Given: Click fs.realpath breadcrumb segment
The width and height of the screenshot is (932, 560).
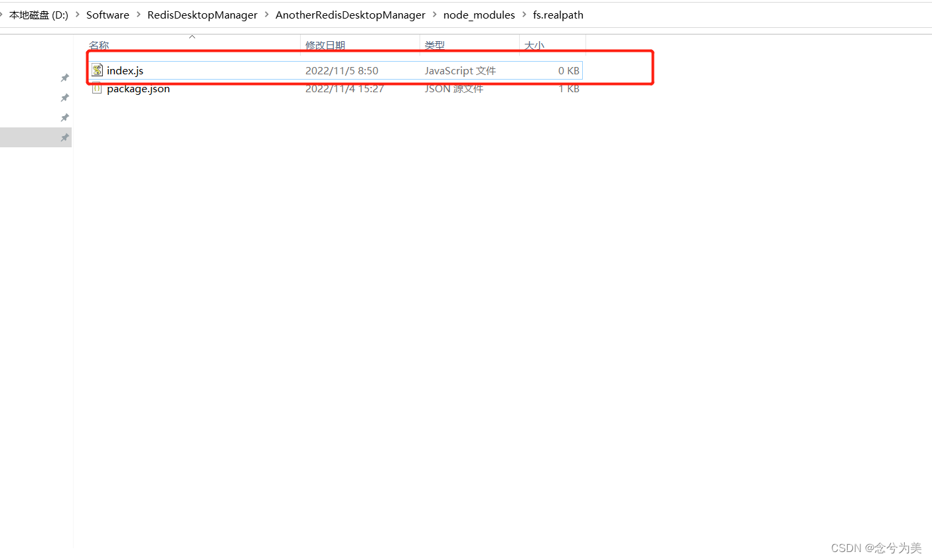Looking at the screenshot, I should click(x=558, y=15).
